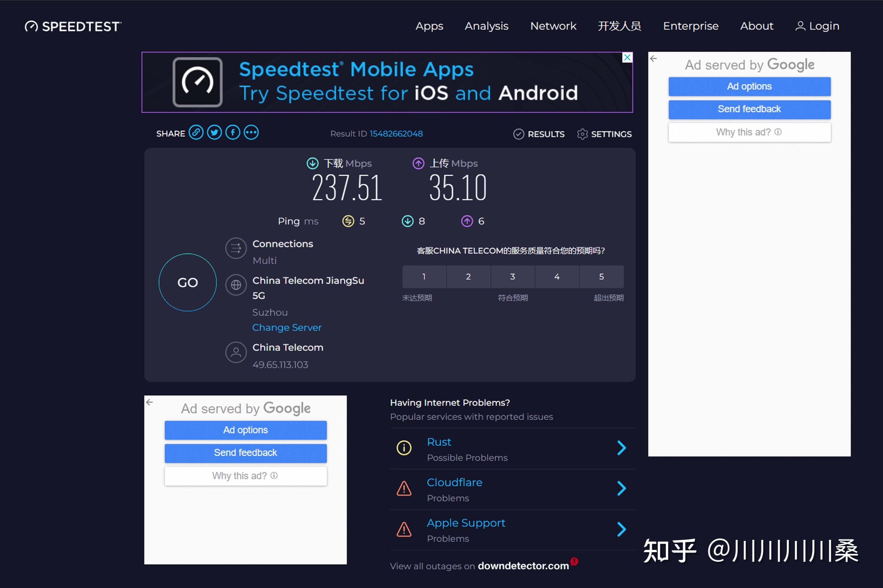Rate China Telecom service as 1
Viewport: 883px width, 588px height.
[424, 277]
